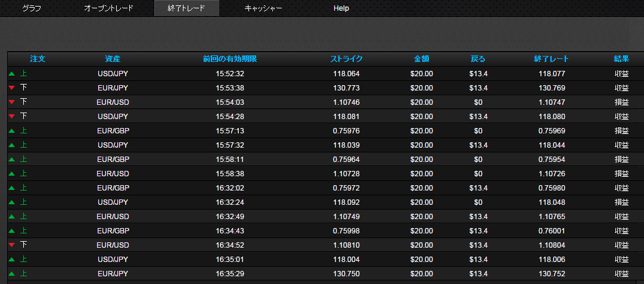Select the 終了トレード tab
The image size is (644, 284).
(186, 8)
